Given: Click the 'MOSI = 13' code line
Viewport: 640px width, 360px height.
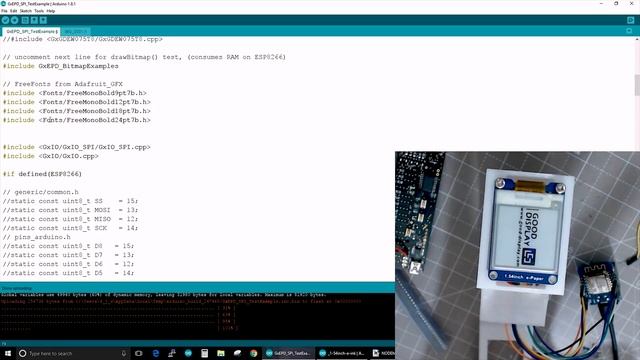Looking at the screenshot, I should click(71, 210).
